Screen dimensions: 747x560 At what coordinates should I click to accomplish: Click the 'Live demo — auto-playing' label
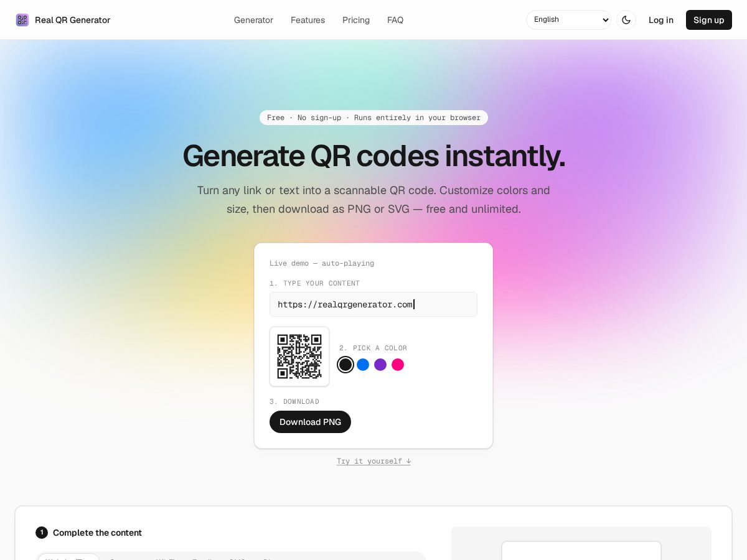click(x=322, y=263)
